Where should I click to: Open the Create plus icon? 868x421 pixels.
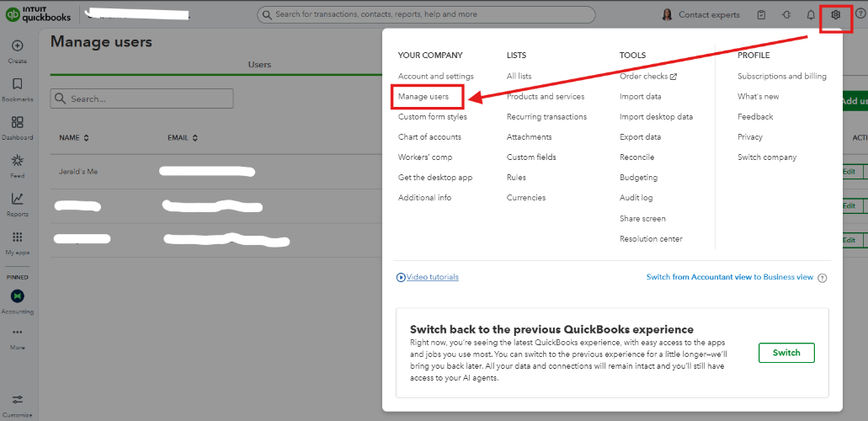tap(18, 46)
